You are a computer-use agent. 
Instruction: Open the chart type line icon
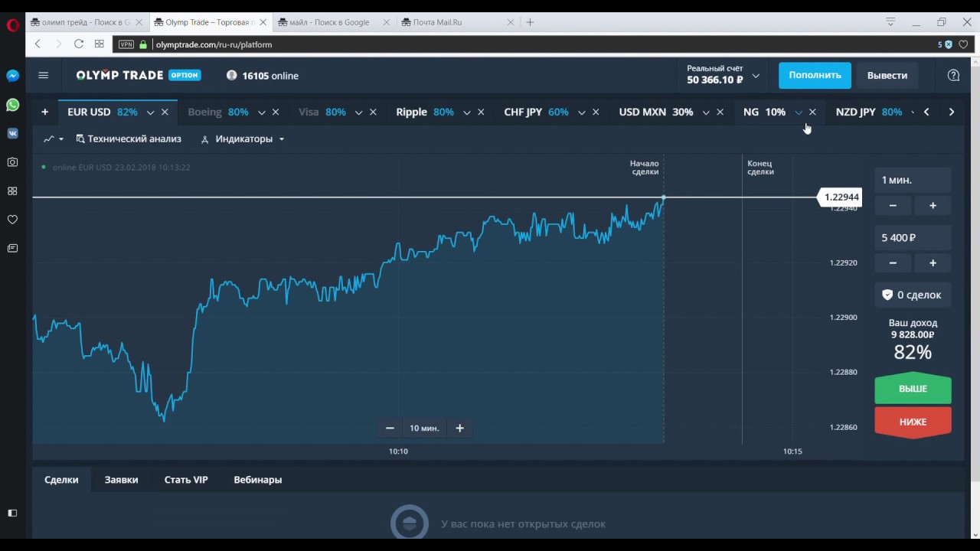point(53,139)
